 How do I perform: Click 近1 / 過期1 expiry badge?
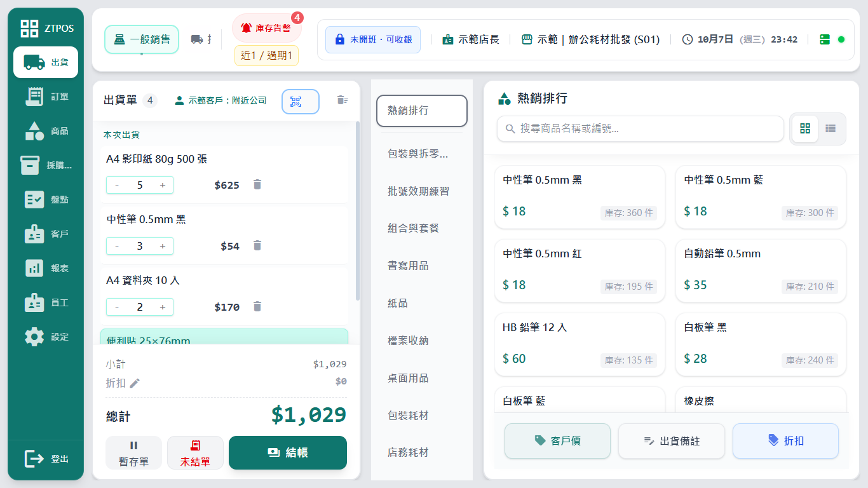coord(267,55)
